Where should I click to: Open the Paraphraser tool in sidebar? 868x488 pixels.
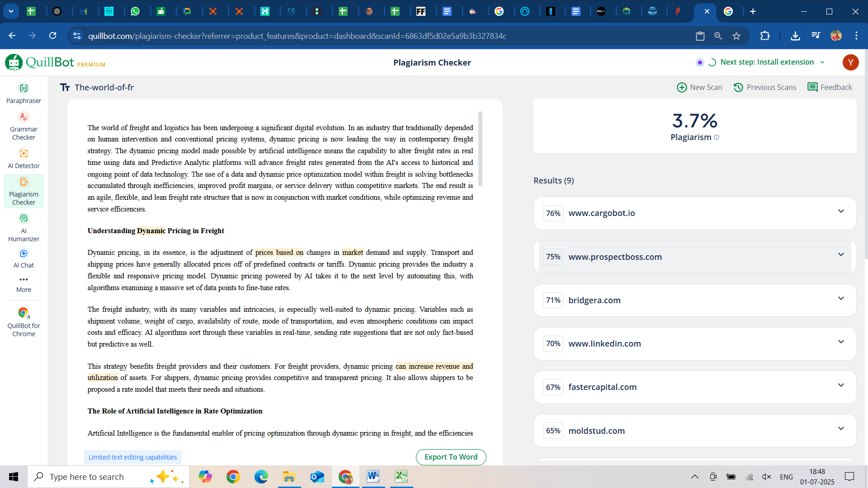(x=24, y=93)
